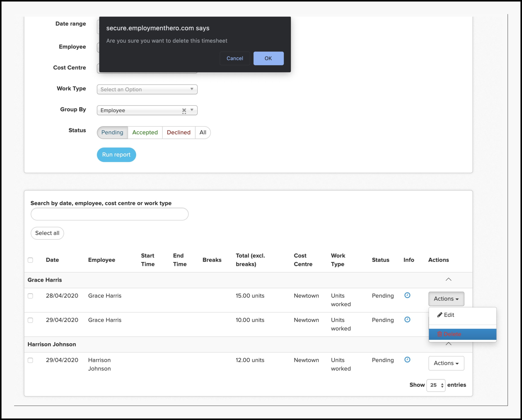Screen dimensions: 522x420
Task: Collapse the Grace Harris group chevron
Action: click(x=448, y=280)
